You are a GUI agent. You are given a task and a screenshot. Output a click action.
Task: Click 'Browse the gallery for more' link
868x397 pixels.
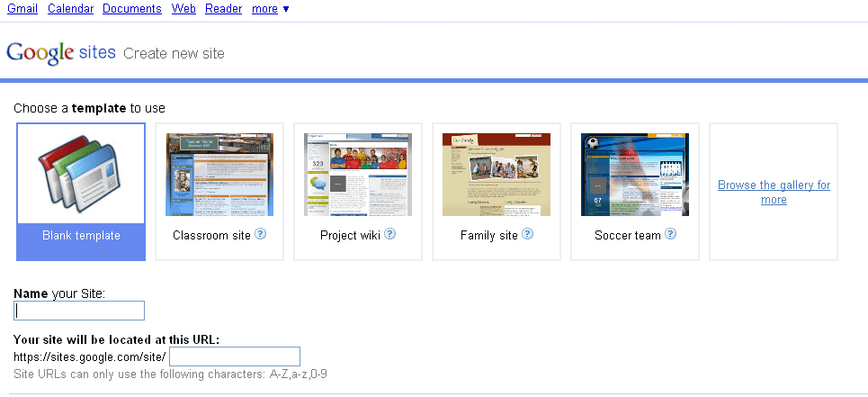point(774,192)
